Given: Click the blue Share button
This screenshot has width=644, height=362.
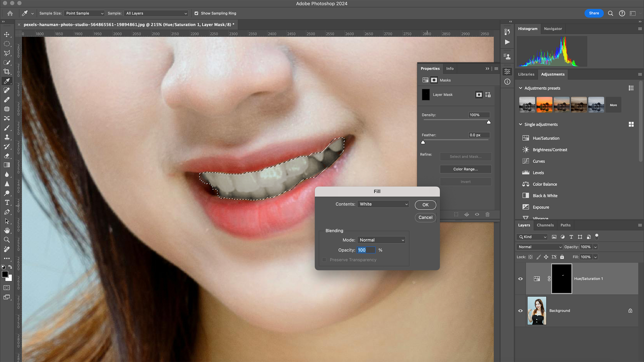Looking at the screenshot, I should tap(594, 13).
